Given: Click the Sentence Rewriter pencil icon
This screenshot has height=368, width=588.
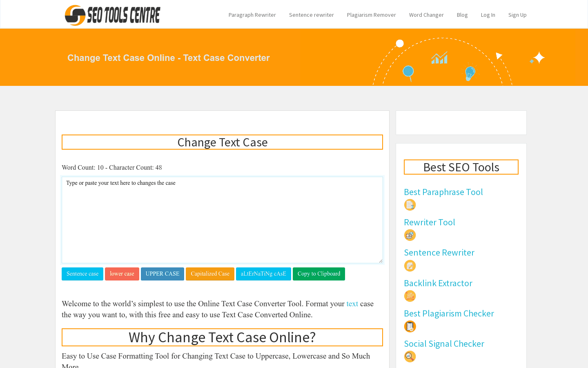Looking at the screenshot, I should pyautogui.click(x=410, y=265).
